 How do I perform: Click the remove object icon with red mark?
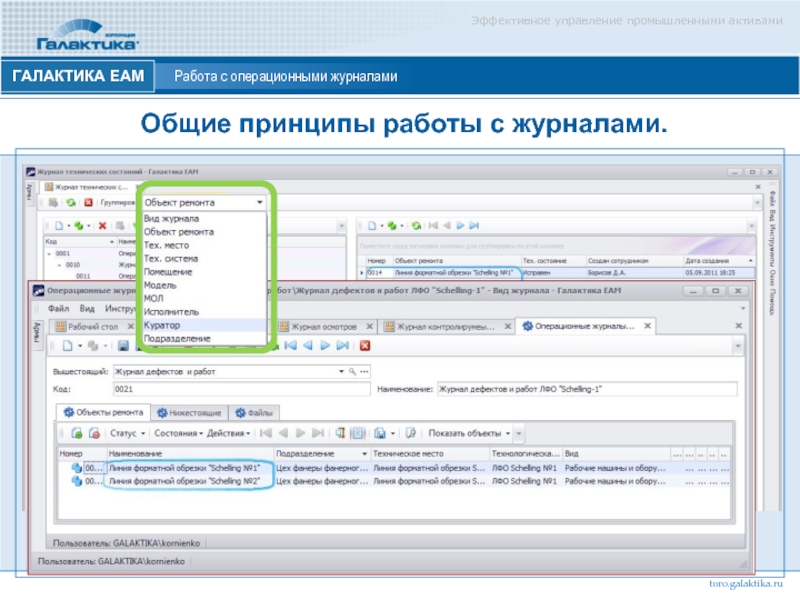click(x=94, y=433)
